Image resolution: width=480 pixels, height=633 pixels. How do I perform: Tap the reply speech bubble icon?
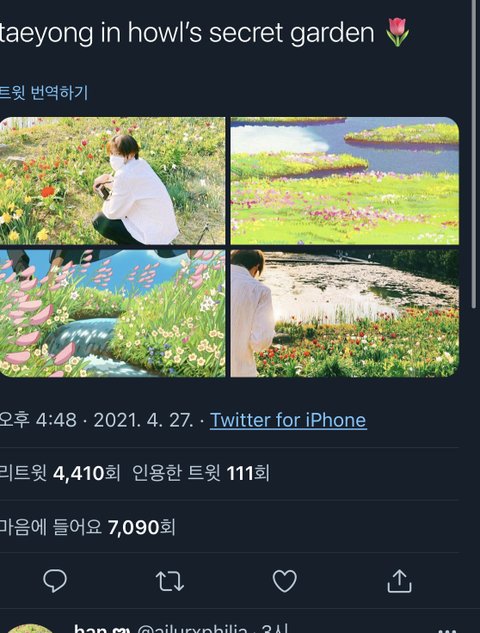pos(55,581)
